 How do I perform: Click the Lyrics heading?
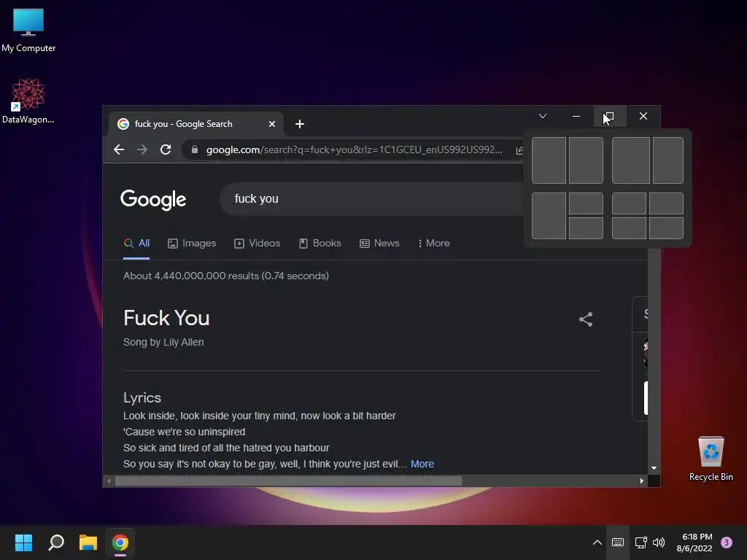(142, 397)
